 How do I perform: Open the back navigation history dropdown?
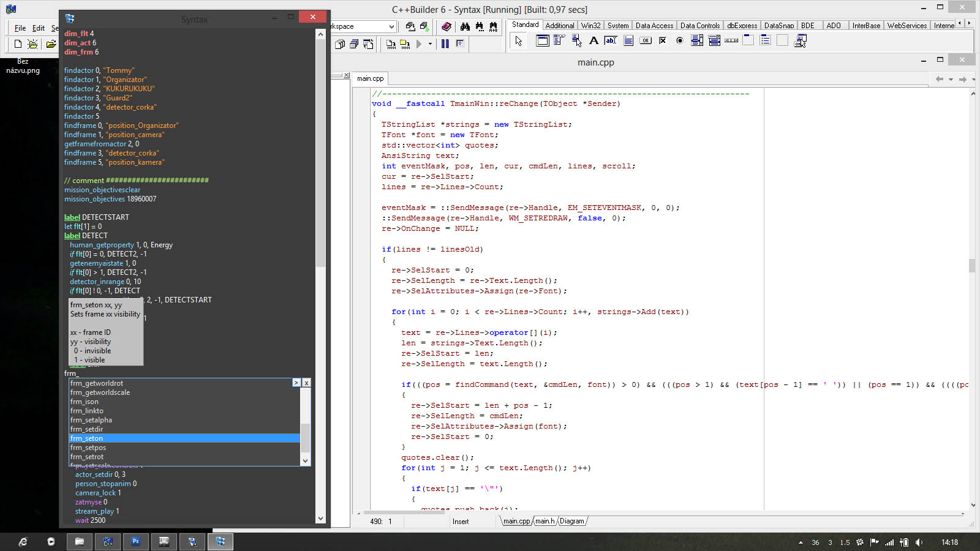coord(951,79)
